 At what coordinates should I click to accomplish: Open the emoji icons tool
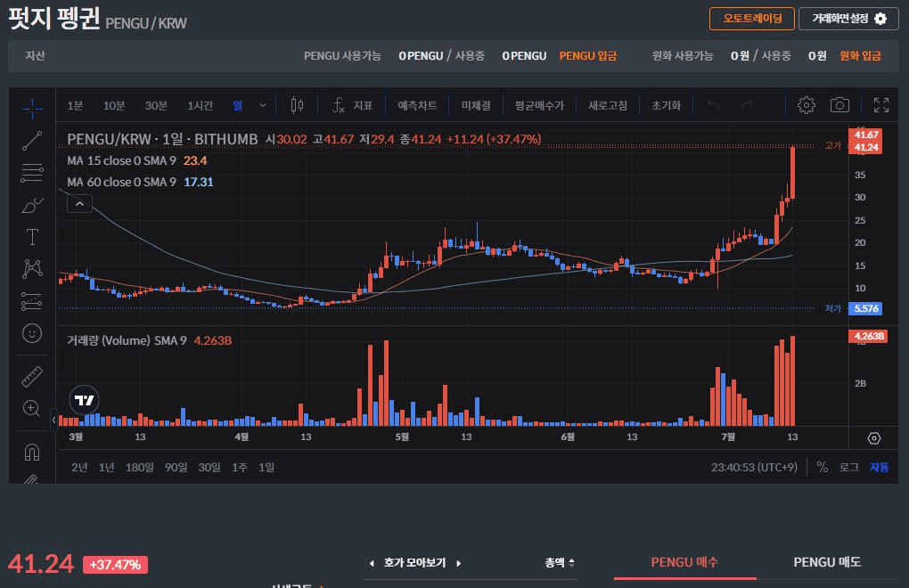click(x=32, y=333)
